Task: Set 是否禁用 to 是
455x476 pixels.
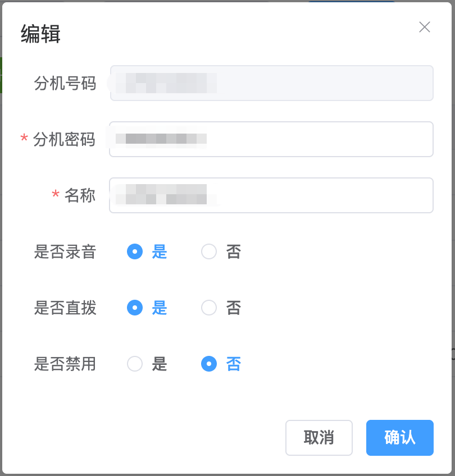Action: 135,364
